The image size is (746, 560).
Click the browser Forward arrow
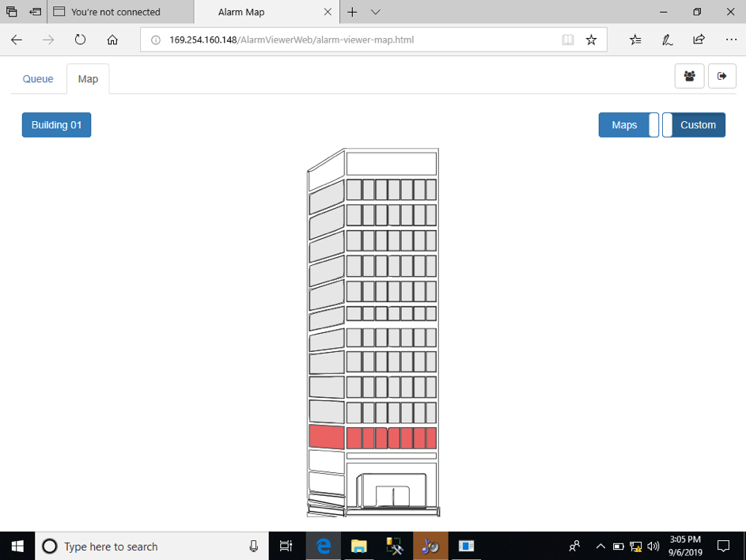[48, 40]
